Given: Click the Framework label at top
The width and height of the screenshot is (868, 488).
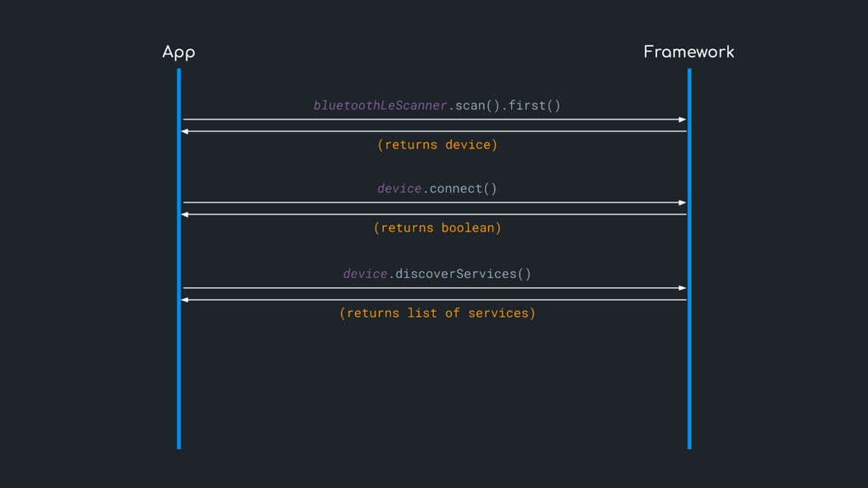Looking at the screenshot, I should point(688,53).
